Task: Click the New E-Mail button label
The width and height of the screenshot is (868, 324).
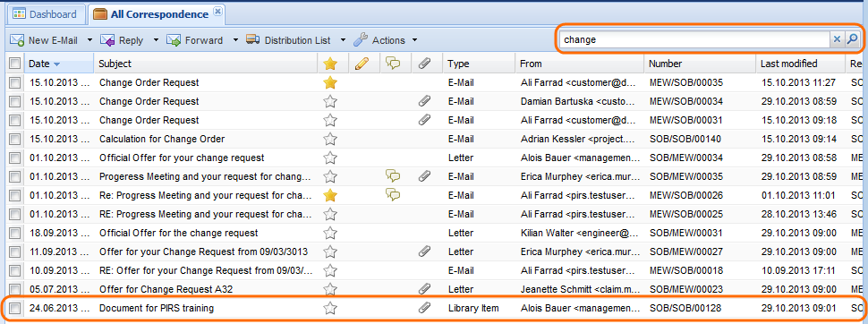Action: point(53,40)
